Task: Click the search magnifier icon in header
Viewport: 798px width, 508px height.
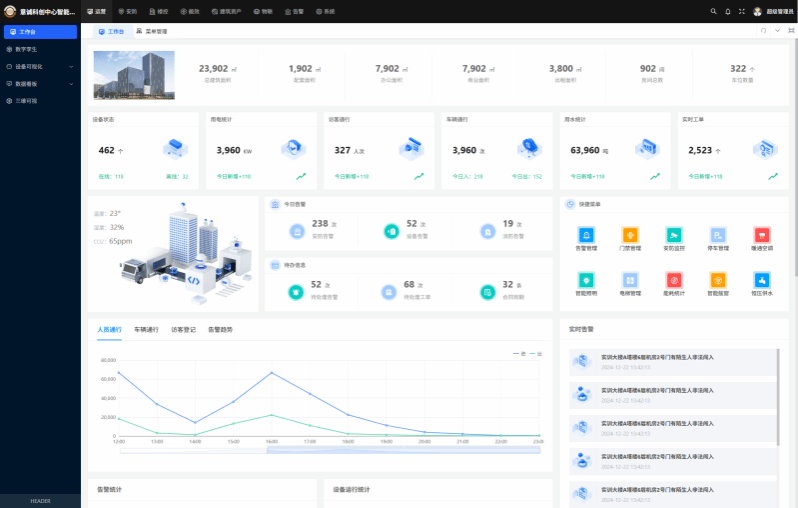Action: coord(713,11)
